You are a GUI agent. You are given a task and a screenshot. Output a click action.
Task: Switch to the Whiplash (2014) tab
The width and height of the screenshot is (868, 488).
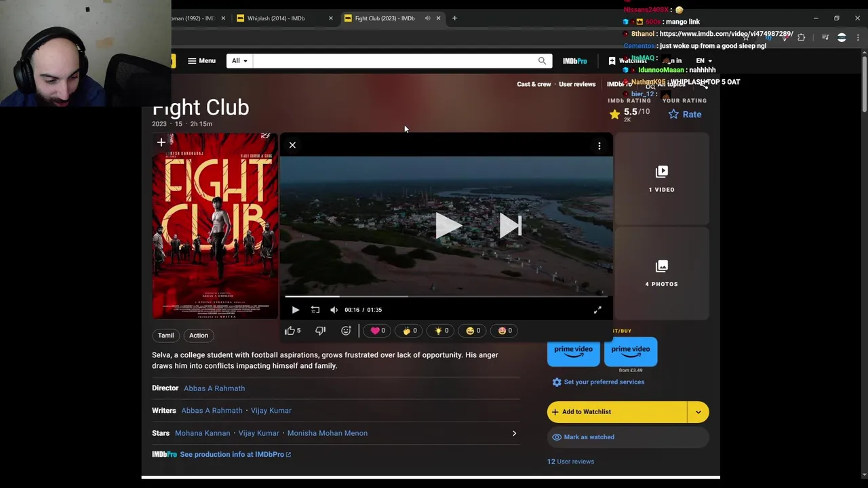276,18
